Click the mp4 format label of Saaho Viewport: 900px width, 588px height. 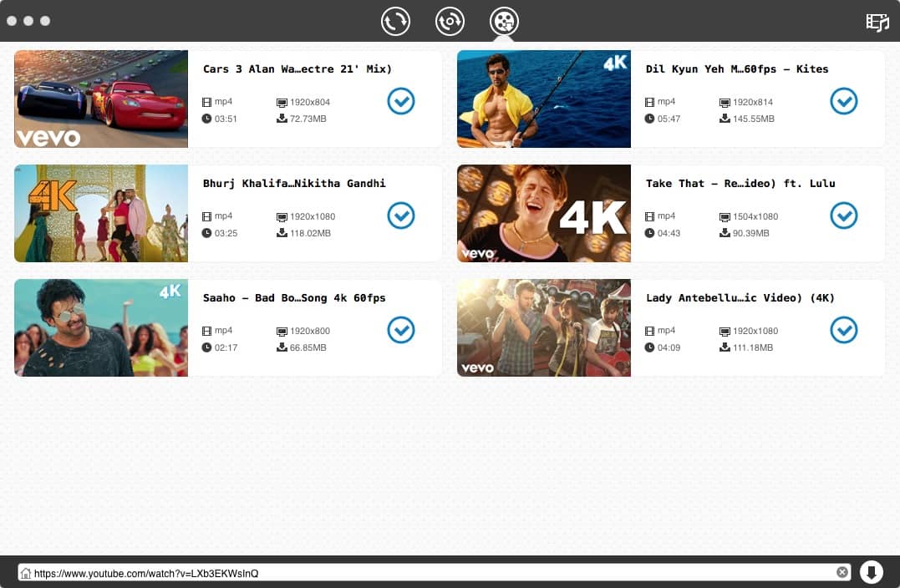(x=223, y=331)
